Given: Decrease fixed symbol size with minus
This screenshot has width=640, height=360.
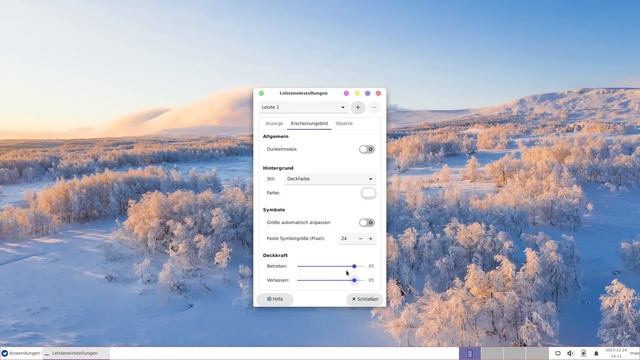Looking at the screenshot, I should [x=360, y=238].
